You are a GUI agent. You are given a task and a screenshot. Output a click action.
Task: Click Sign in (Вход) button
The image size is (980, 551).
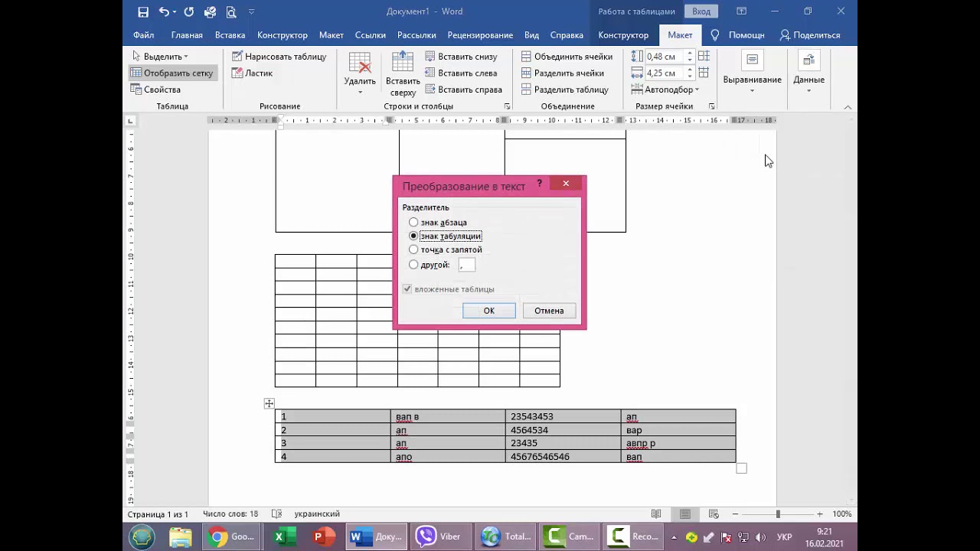(701, 11)
